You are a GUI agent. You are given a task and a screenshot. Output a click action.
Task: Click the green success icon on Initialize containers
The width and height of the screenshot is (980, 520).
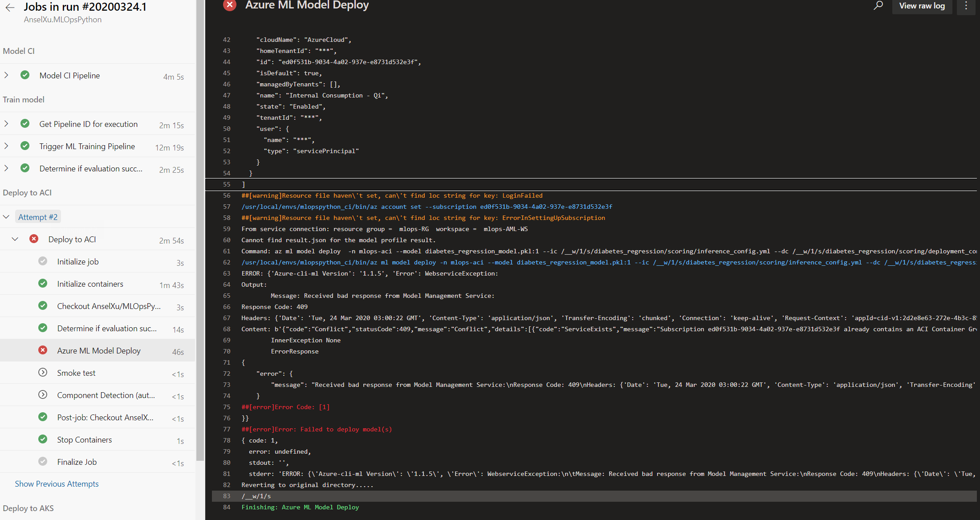click(43, 283)
